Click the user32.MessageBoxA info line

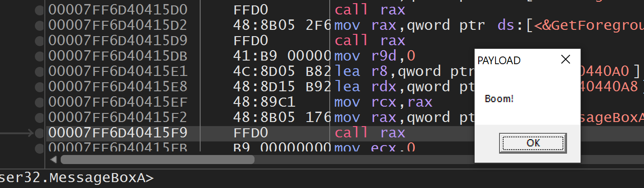(x=77, y=178)
